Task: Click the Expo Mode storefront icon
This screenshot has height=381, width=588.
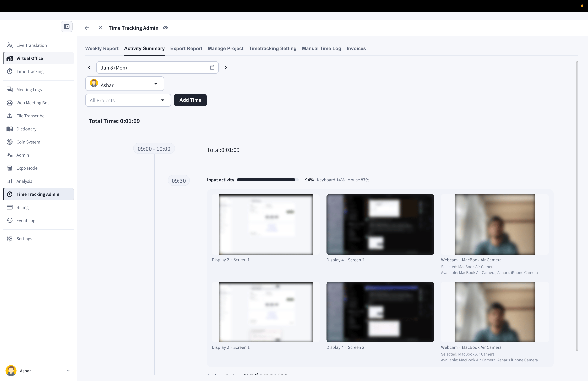Action: pos(10,168)
